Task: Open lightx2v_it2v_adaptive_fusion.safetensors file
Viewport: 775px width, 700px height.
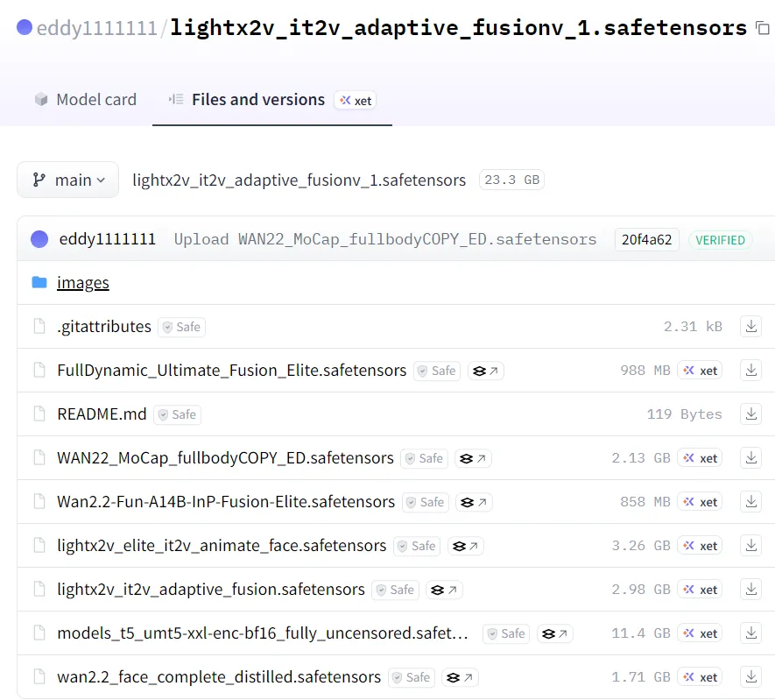Action: pyautogui.click(x=210, y=590)
